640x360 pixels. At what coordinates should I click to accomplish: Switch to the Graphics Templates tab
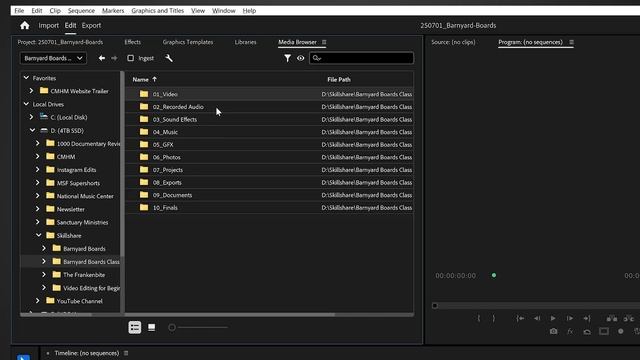point(188,42)
